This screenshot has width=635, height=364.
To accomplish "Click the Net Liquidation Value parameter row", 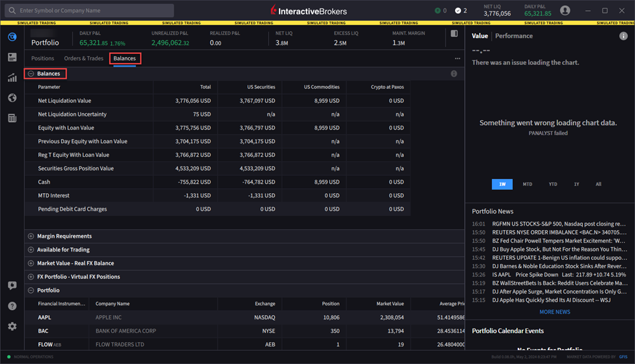I will point(217,101).
